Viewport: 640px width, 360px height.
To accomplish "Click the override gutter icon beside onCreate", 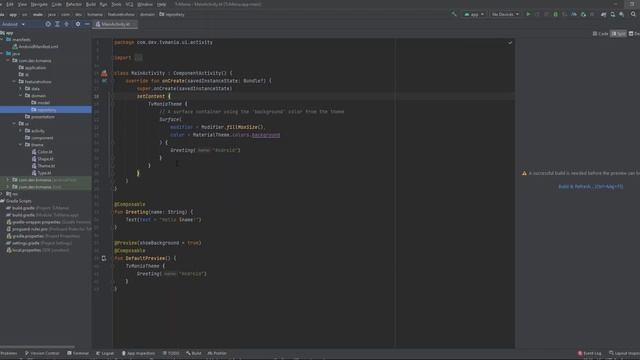I will coord(104,81).
